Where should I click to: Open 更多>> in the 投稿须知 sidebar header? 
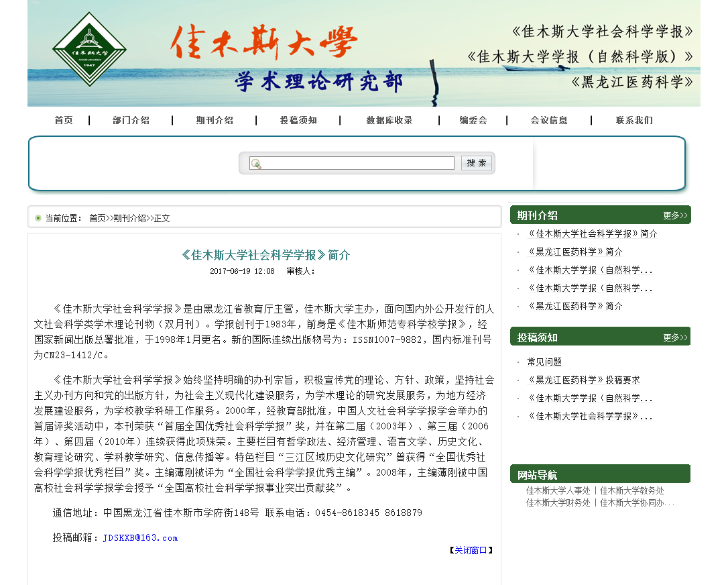675,338
